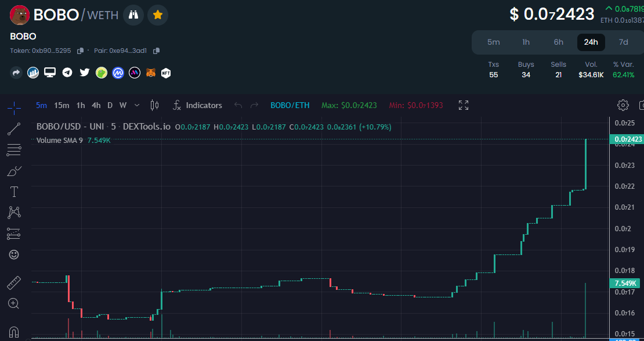The height and width of the screenshot is (341, 644).
Task: Expand the chart interval dropdown chevron
Action: pyautogui.click(x=137, y=105)
